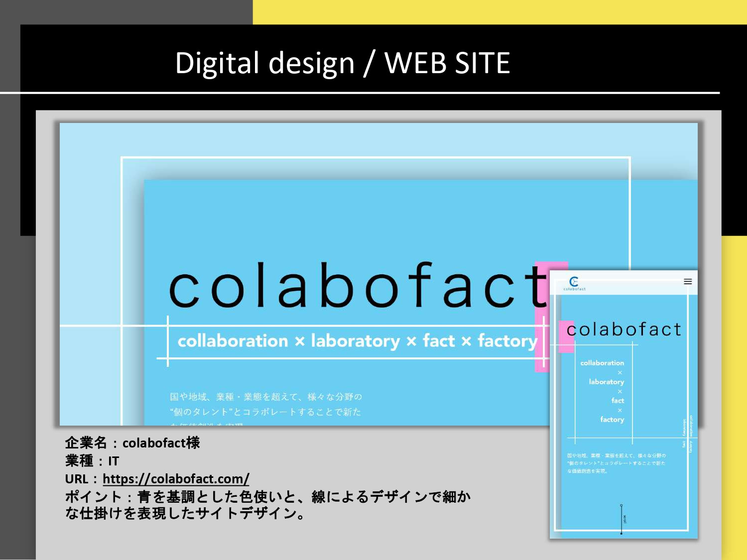Click the word 'fact' in the mobile preview list
The width and height of the screenshot is (747, 560).
click(618, 401)
